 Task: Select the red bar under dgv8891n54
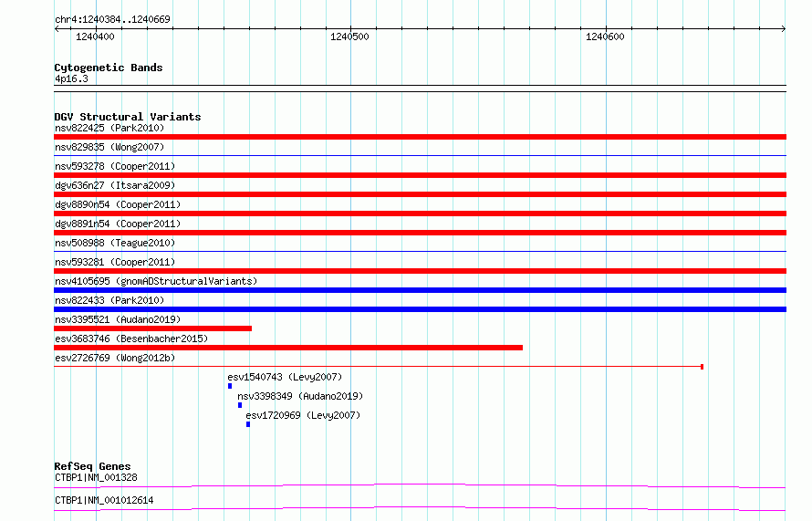tap(420, 233)
